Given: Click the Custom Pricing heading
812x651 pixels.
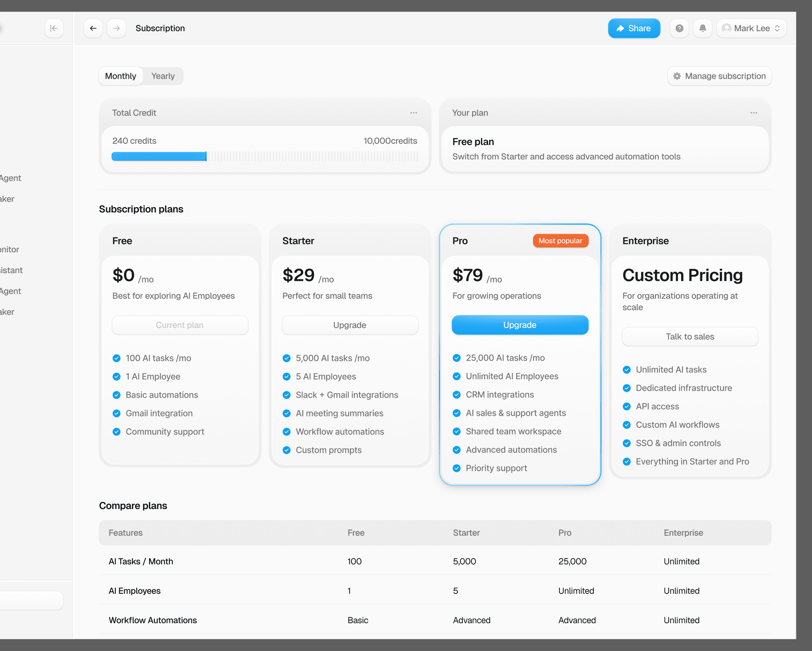Looking at the screenshot, I should click(682, 275).
